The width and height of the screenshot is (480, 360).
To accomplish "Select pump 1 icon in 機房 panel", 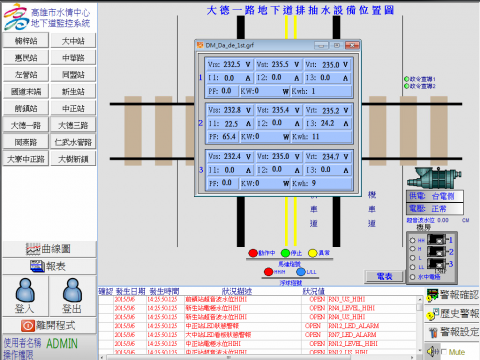I will [x=437, y=239].
